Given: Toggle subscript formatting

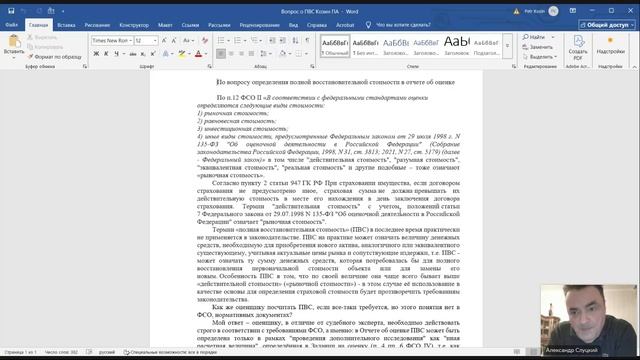Looking at the screenshot, I should (x=143, y=54).
